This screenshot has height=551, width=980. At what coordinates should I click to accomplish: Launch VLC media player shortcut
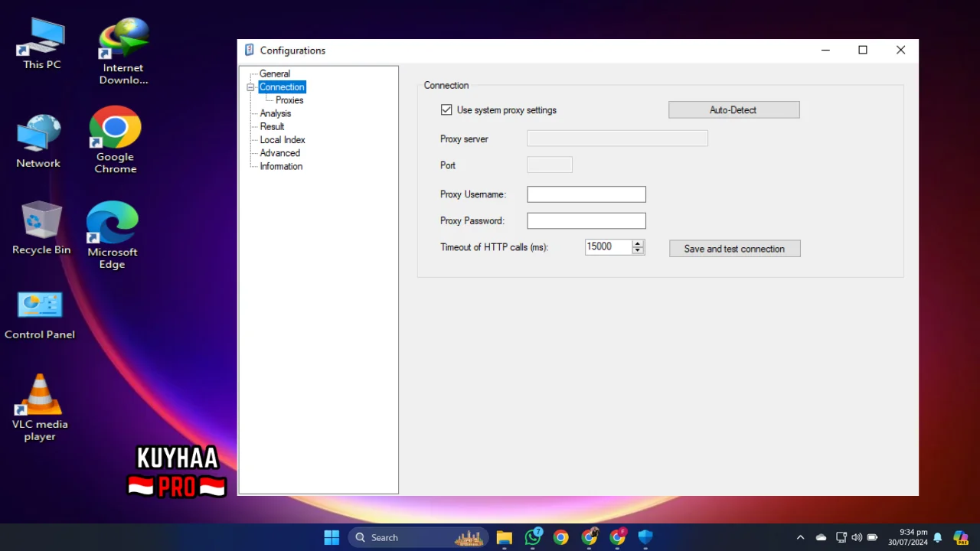(40, 407)
